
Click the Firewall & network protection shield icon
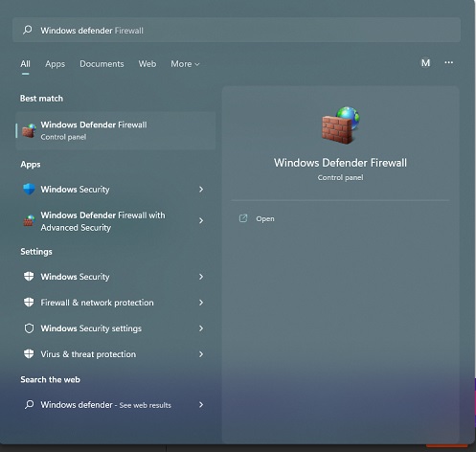click(29, 302)
